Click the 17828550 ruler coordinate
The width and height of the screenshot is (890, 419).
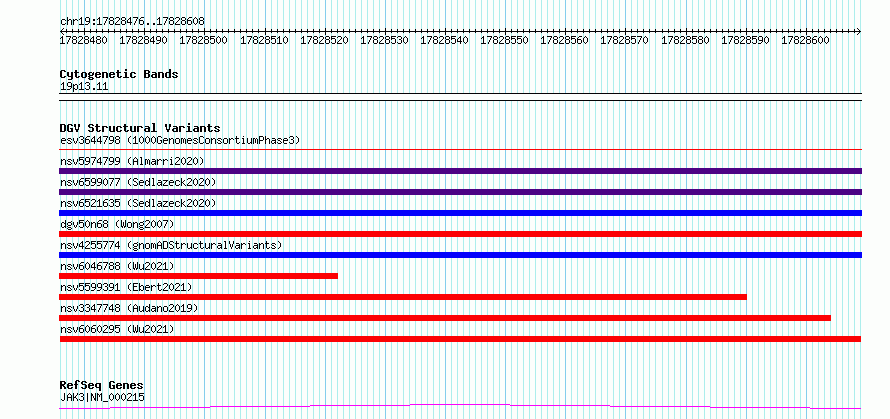tap(505, 40)
